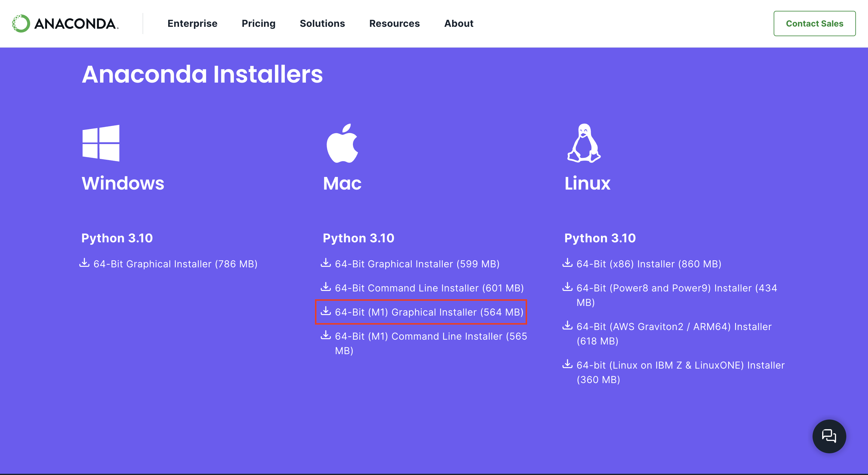Viewport: 868px width, 475px height.
Task: Open the chat widget bubble
Action: (x=829, y=436)
